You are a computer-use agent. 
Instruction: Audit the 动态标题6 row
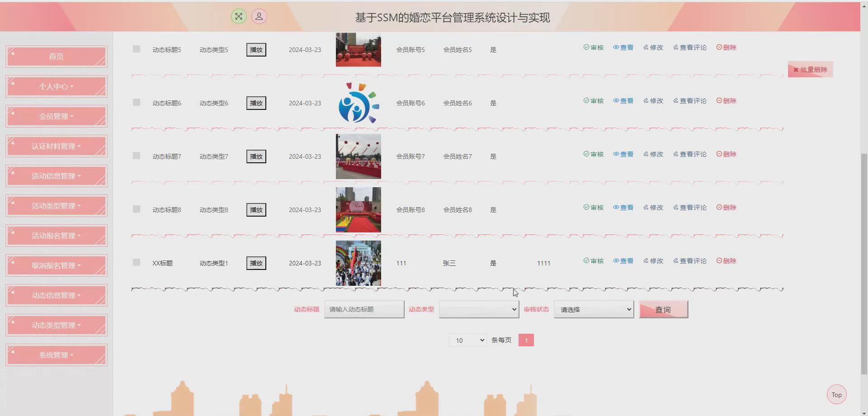(594, 101)
